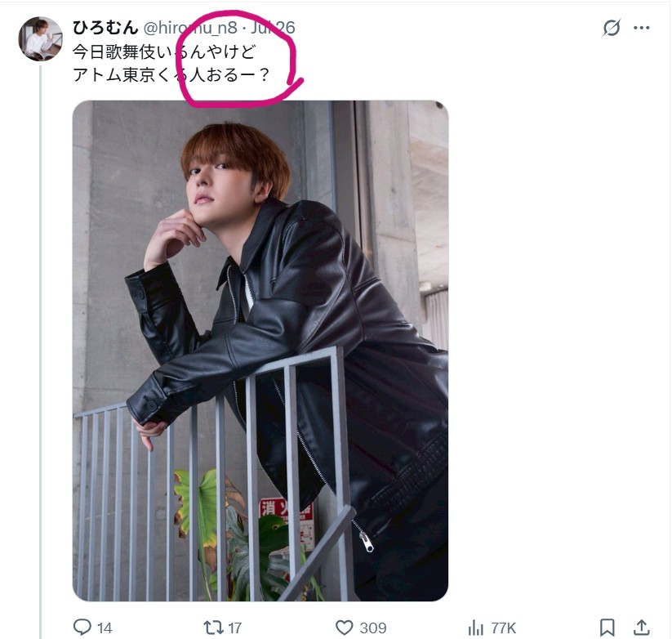This screenshot has height=639, width=672.
Task: Open the post's Jul 26 timestamp
Action: point(273,28)
